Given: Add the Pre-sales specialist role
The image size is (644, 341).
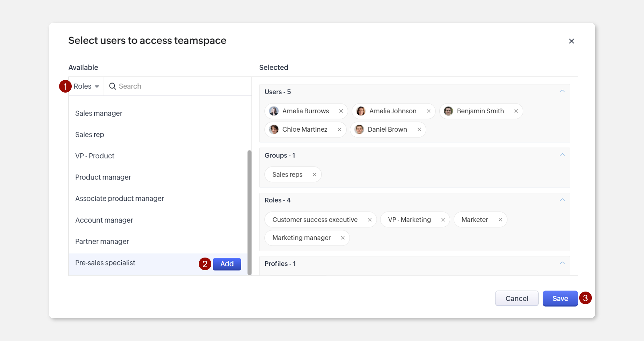Looking at the screenshot, I should [227, 264].
